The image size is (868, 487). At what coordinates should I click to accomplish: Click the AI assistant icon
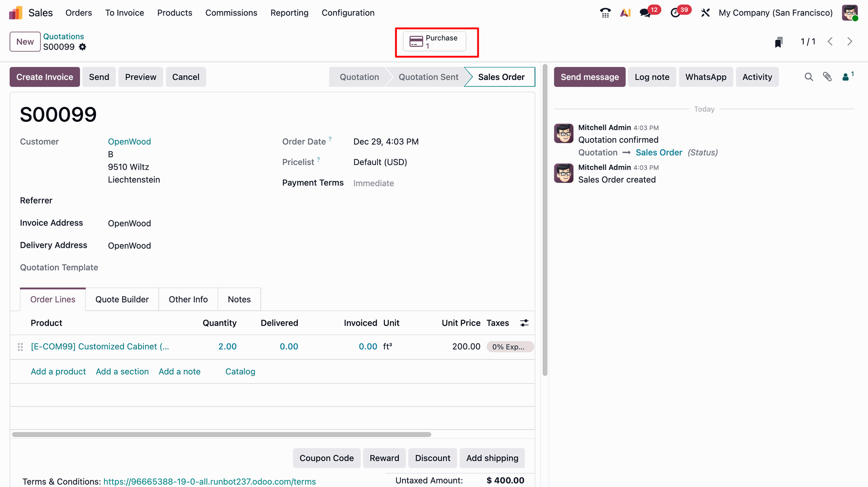pos(625,13)
